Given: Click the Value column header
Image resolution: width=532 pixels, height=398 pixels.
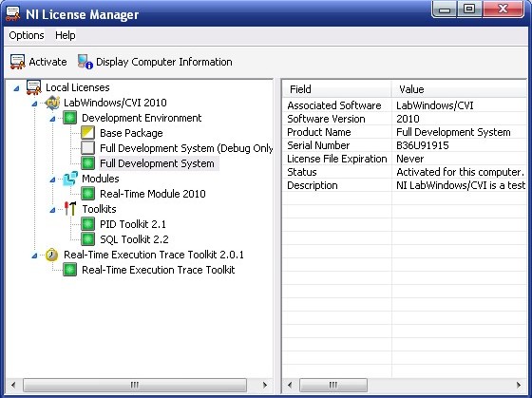Looking at the screenshot, I should (459, 89).
